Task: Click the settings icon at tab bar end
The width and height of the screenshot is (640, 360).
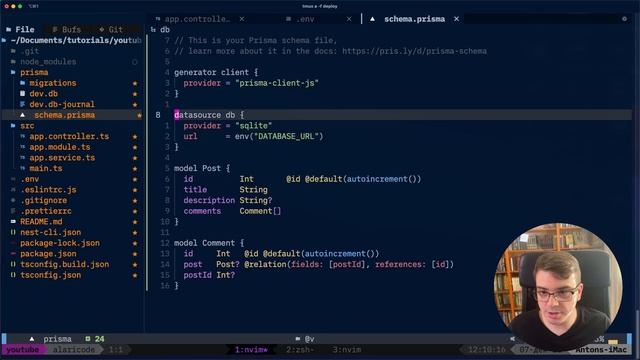Action: pos(624,19)
